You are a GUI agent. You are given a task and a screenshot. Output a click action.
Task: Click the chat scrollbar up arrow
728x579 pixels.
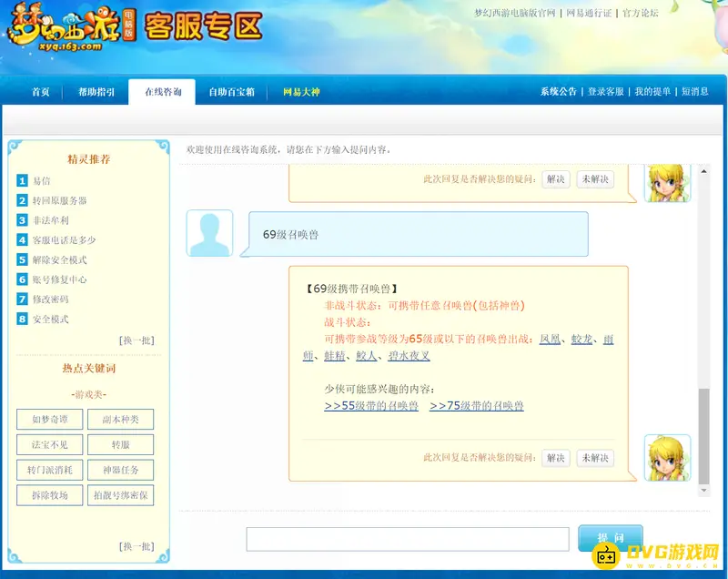[703, 171]
